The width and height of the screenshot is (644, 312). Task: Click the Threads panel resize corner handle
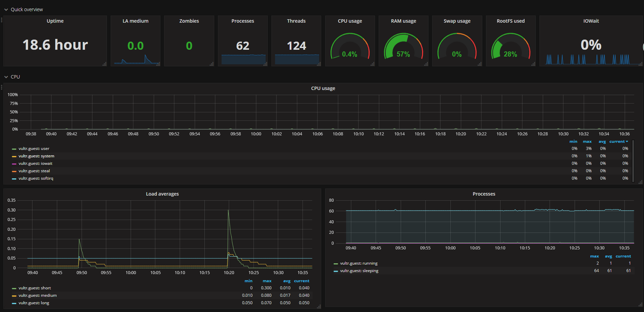click(319, 64)
